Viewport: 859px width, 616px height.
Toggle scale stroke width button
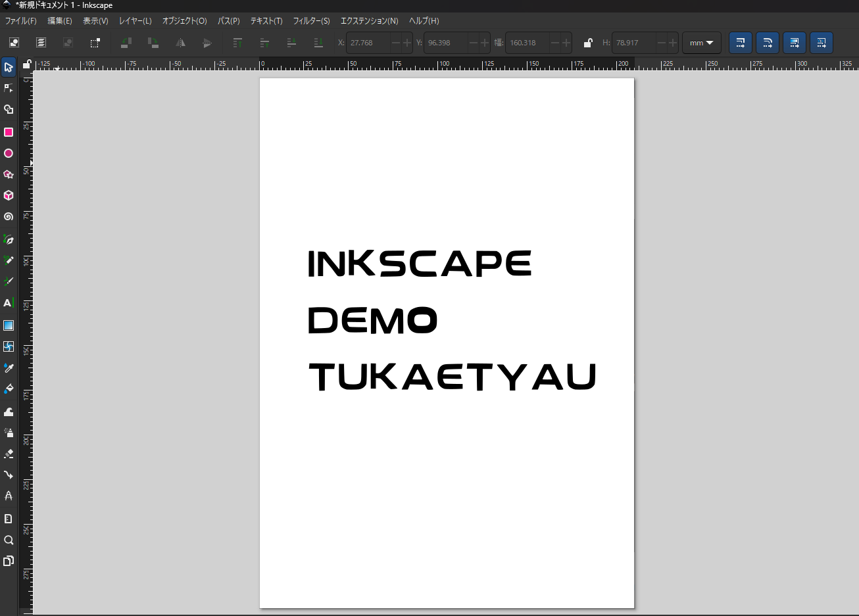tap(741, 43)
